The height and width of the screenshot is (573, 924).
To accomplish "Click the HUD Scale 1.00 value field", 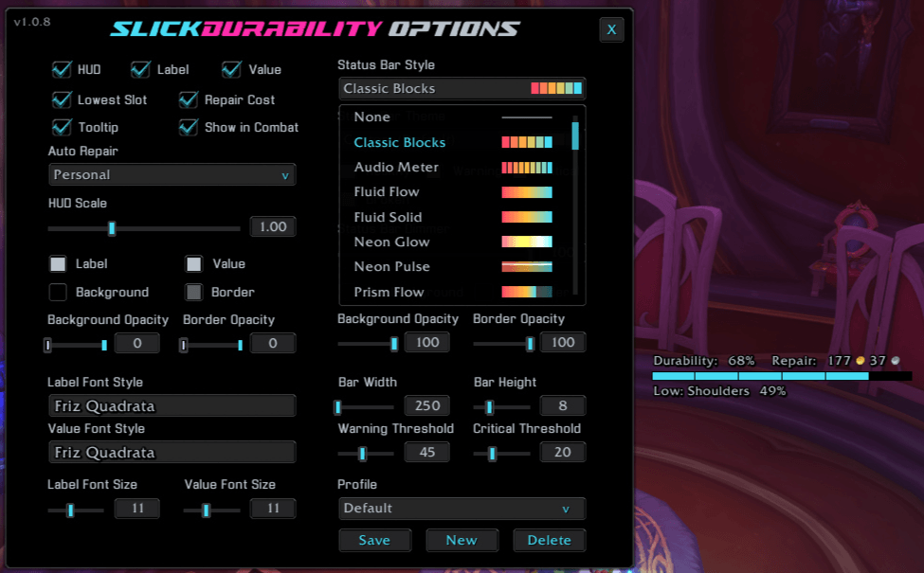I will (x=273, y=226).
